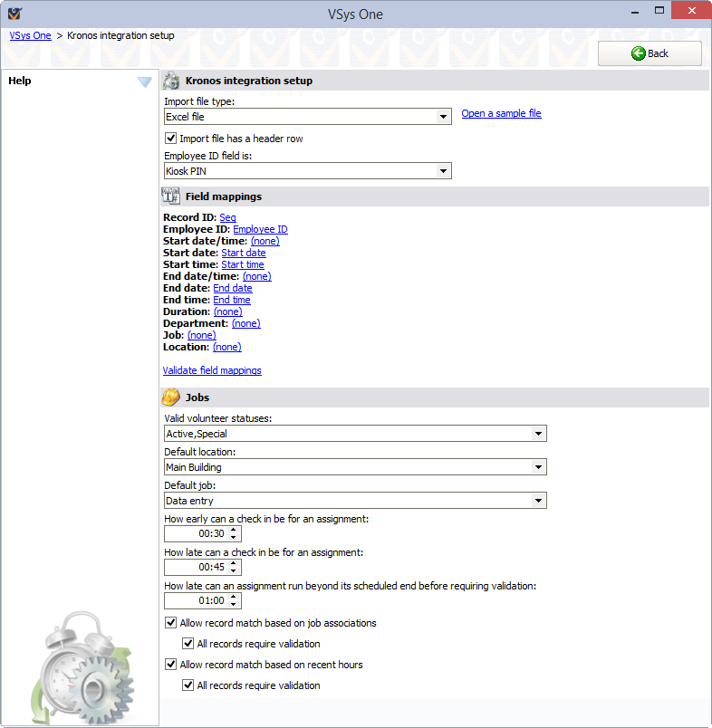Set the Department (none) mapping

246,323
